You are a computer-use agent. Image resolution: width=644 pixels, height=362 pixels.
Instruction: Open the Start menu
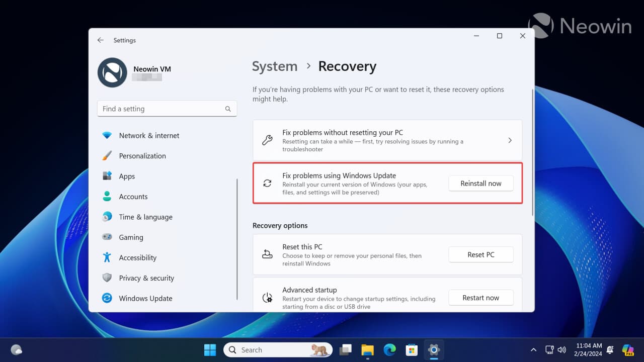210,349
